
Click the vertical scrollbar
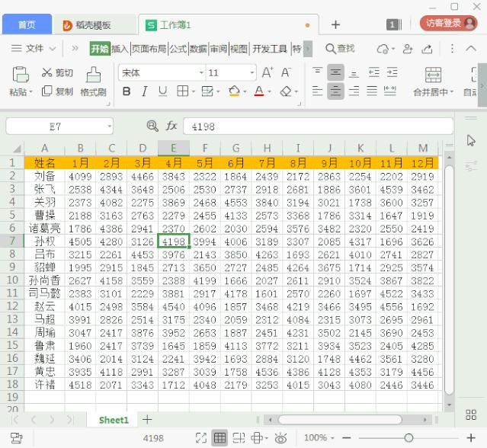pos(449,281)
